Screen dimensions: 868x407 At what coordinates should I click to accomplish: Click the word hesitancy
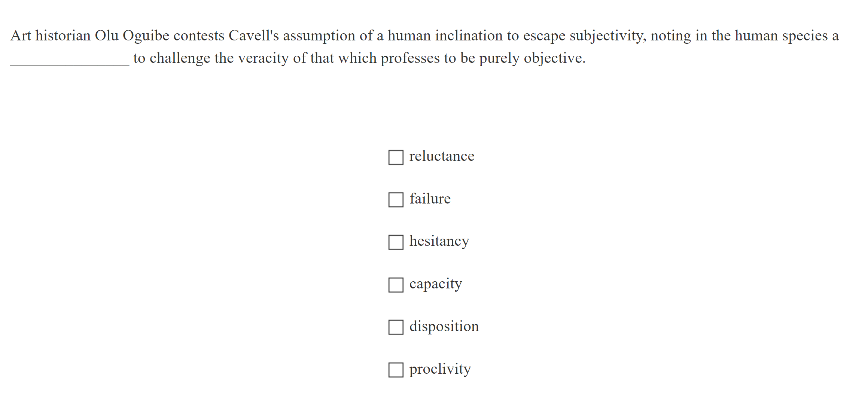(x=439, y=242)
